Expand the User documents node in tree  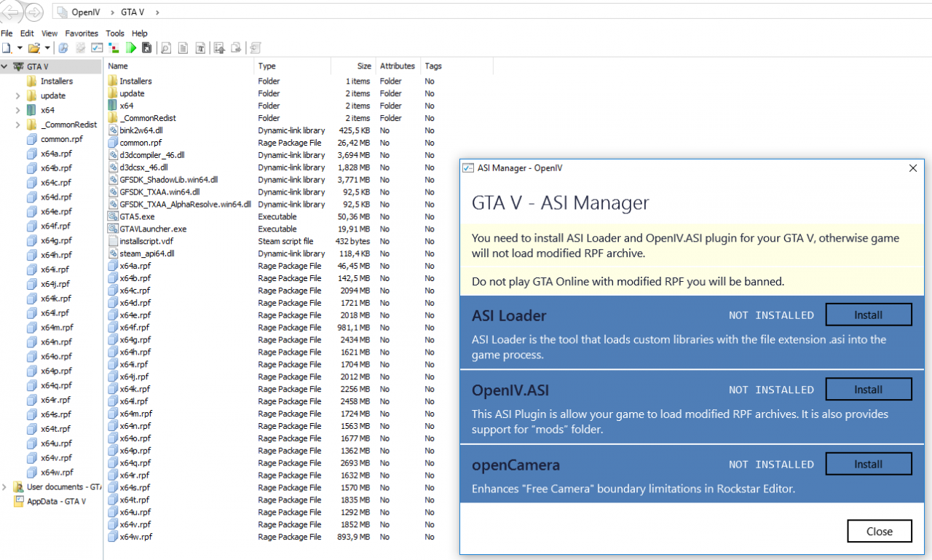[5, 486]
